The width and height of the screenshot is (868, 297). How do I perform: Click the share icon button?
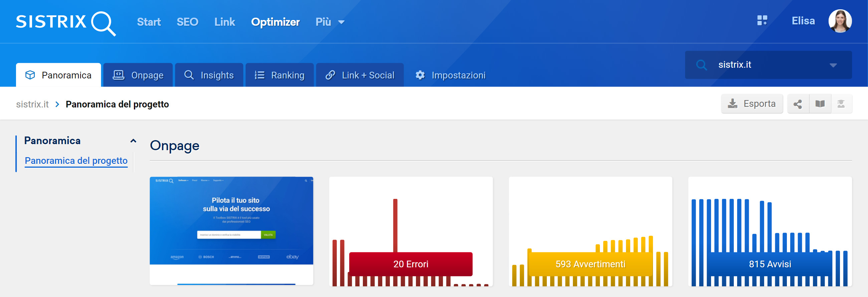point(798,104)
